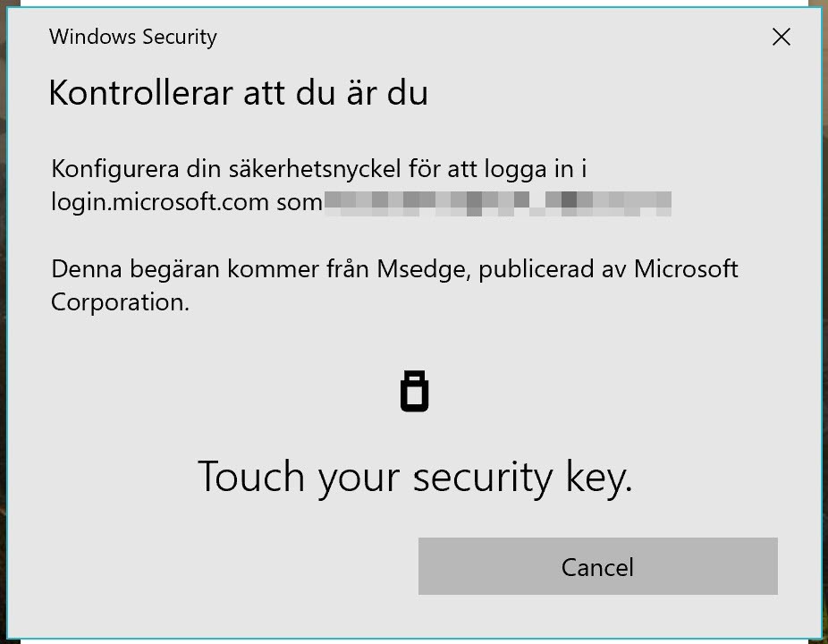Image resolution: width=828 pixels, height=644 pixels.
Task: Click the Cancel button
Action: tap(597, 566)
